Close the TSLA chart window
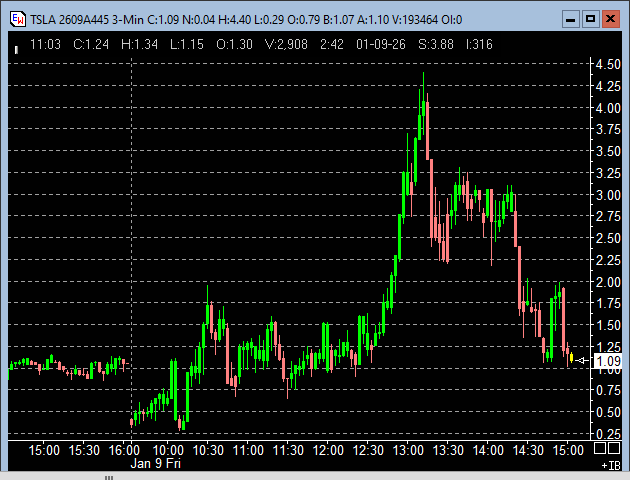The width and height of the screenshot is (630, 480). tap(610, 18)
